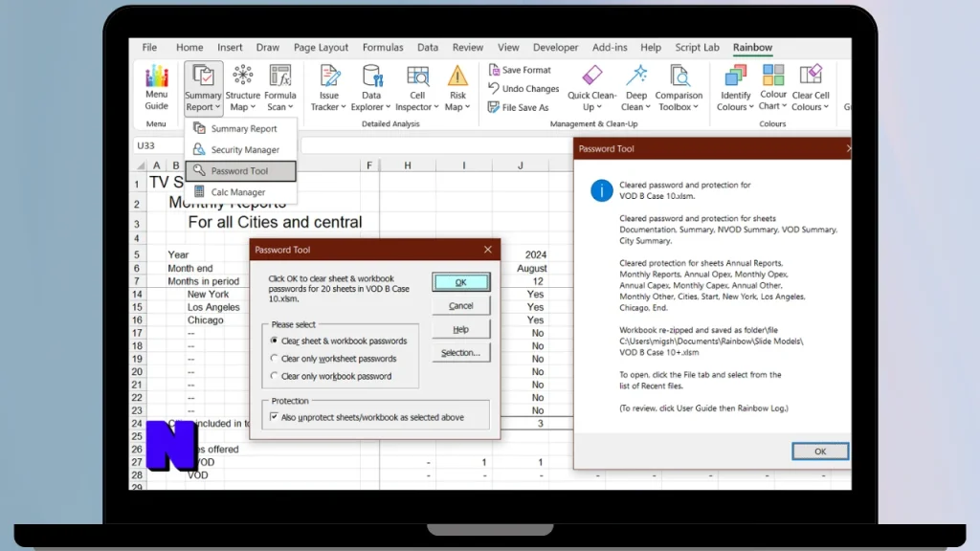This screenshot has height=551, width=980.
Task: Expand the Issue Tracker dropdown arrow
Action: (x=344, y=107)
